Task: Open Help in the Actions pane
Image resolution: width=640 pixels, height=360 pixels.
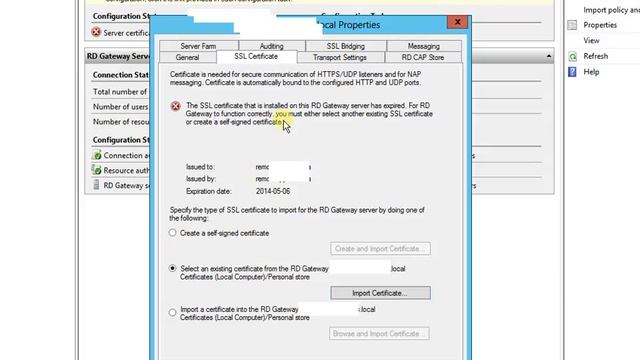Action: (x=591, y=72)
